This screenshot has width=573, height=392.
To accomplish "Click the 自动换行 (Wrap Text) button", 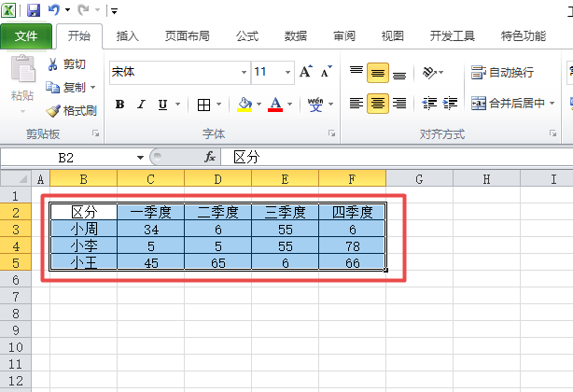I will [503, 72].
